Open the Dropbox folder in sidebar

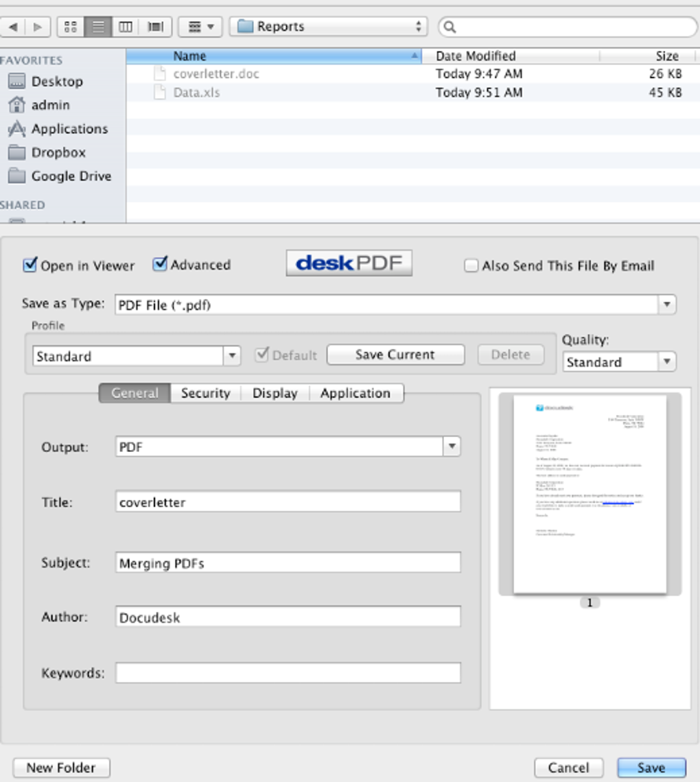pos(58,152)
